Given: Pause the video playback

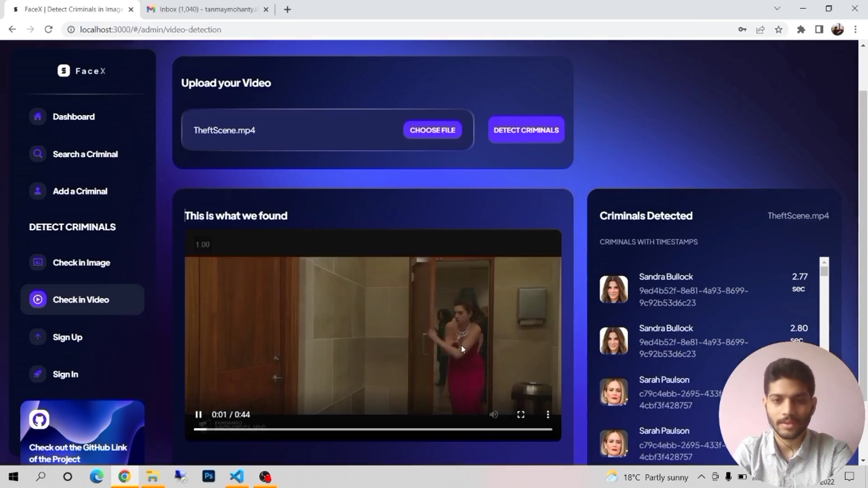Looking at the screenshot, I should click(x=198, y=415).
